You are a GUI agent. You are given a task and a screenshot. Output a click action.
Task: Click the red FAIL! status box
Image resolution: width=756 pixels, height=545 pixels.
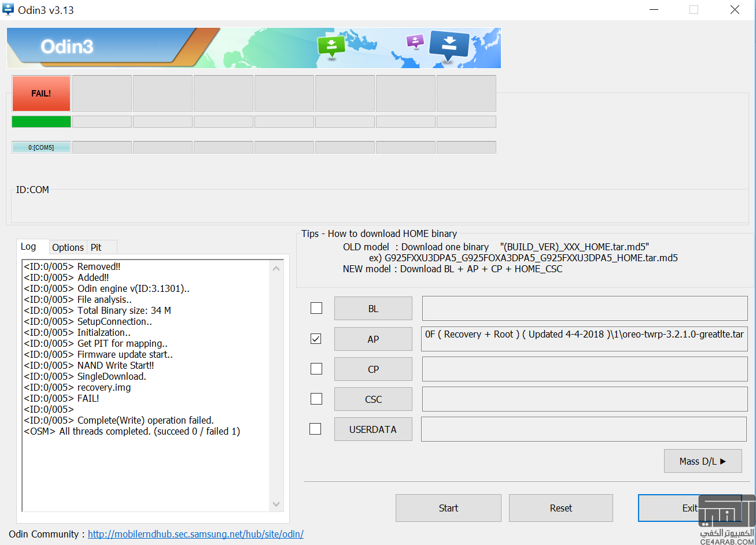[x=41, y=93]
